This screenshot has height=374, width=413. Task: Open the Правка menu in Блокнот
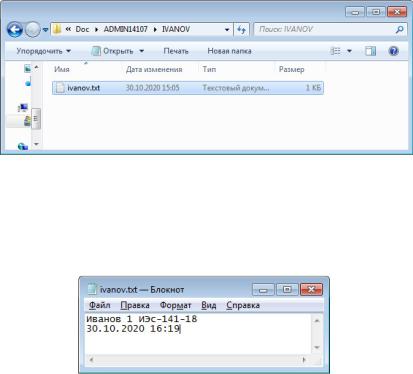[x=135, y=305]
